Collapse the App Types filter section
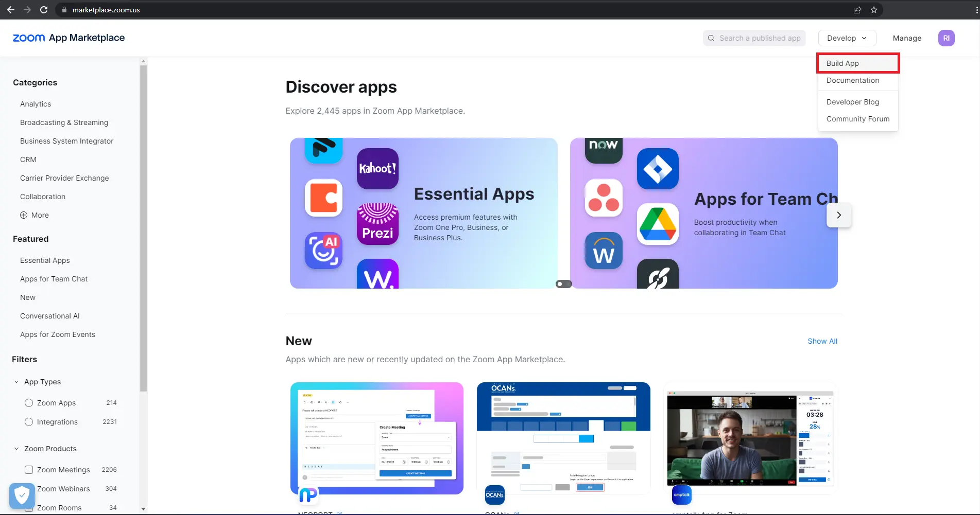 click(16, 382)
